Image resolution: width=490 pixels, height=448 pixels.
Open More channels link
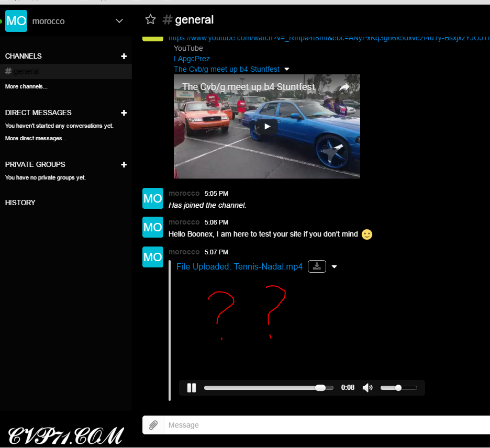26,86
